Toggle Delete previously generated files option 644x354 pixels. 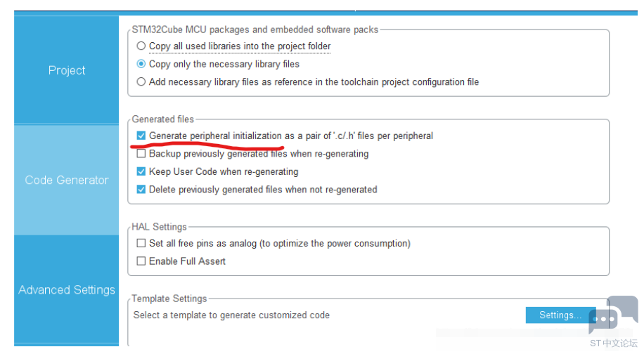(141, 190)
